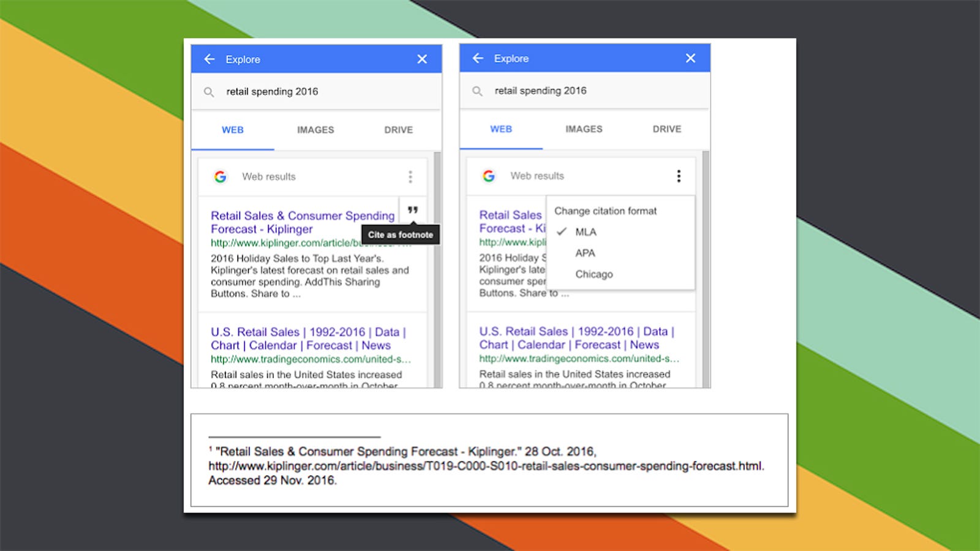980x551 pixels.
Task: Go back using left Explore panel arrow
Action: (209, 59)
